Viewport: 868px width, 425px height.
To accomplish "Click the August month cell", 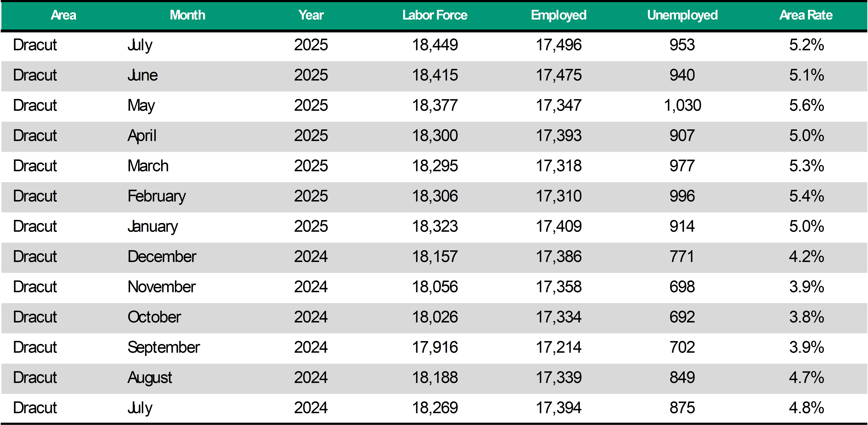I will 150,377.
